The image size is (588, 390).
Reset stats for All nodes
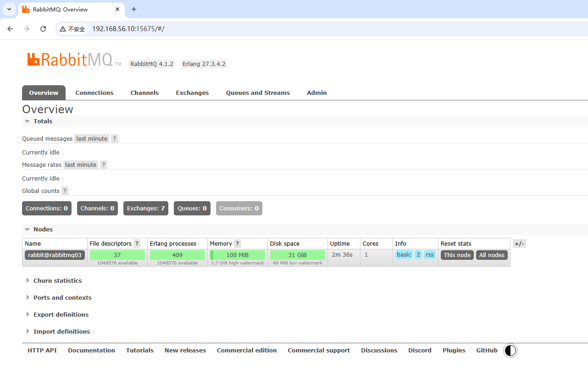[x=492, y=255]
